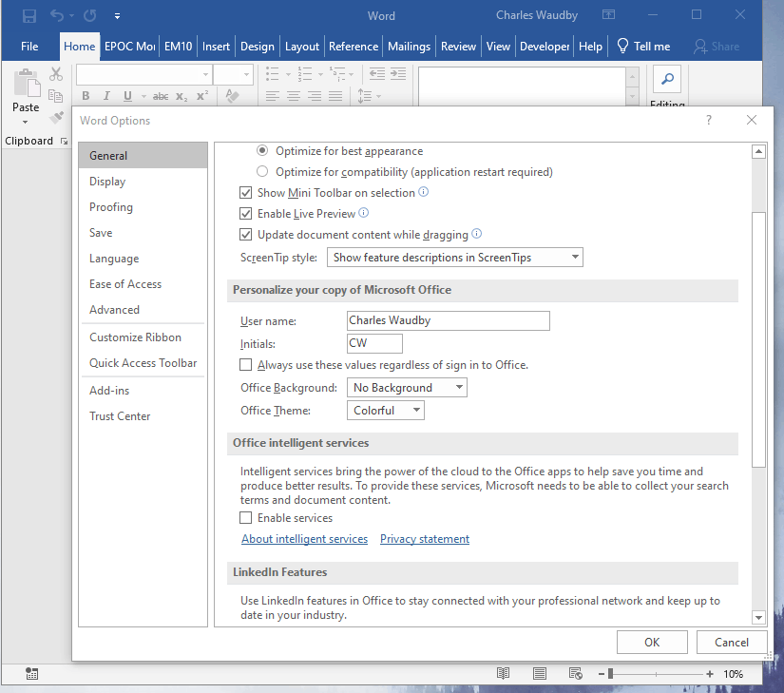The image size is (784, 693).
Task: Click zoom in plus button
Action: pyautogui.click(x=710, y=674)
